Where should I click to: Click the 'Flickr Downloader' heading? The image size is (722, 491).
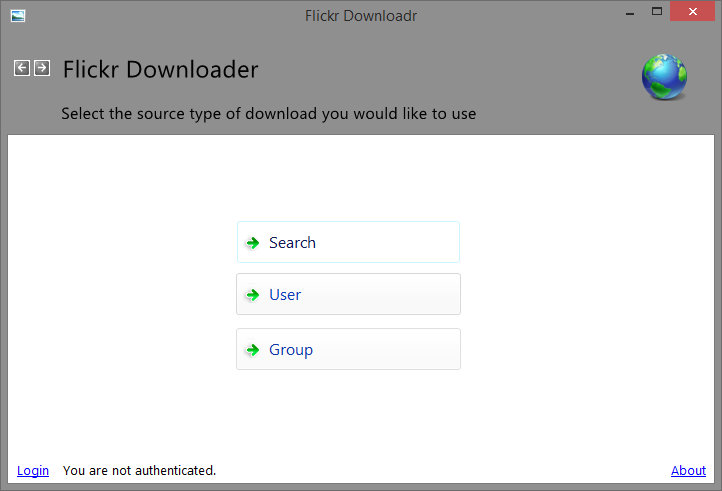160,70
